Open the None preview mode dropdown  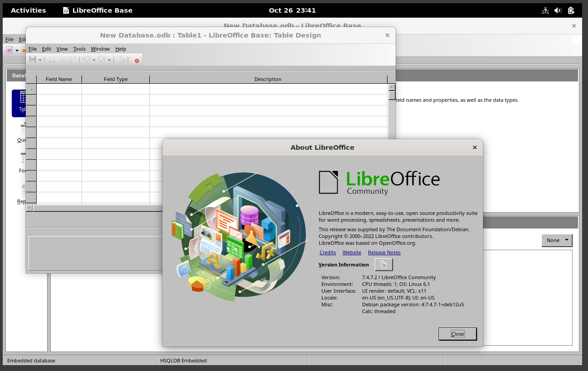coord(557,240)
